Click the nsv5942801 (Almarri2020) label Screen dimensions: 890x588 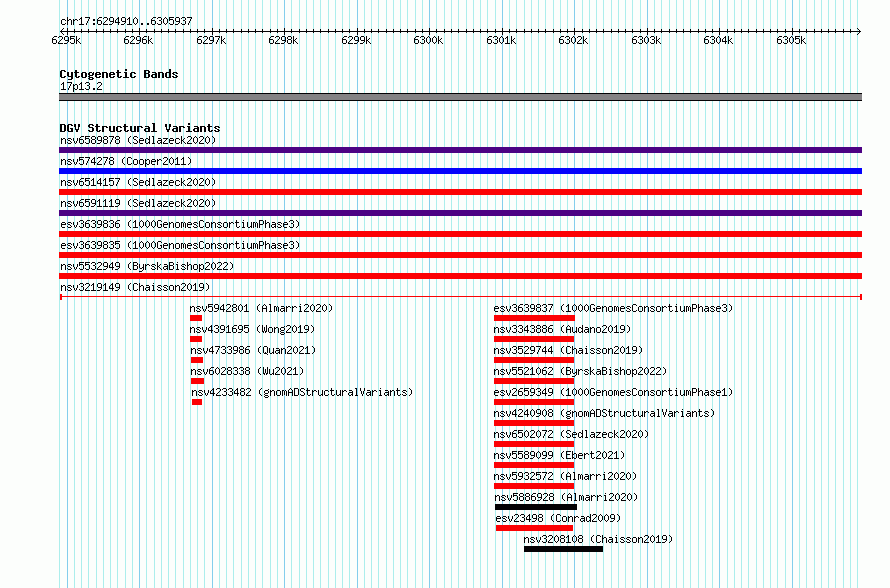261,308
